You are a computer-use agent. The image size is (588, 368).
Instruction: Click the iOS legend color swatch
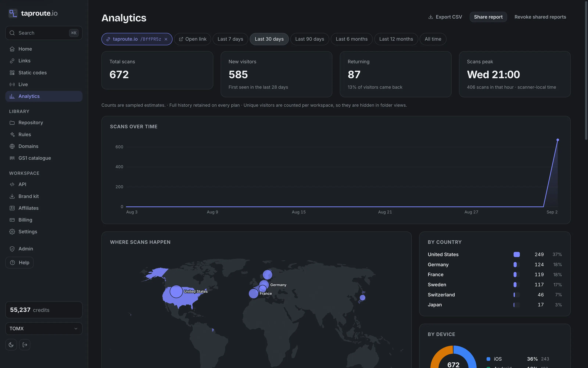[x=488, y=359]
